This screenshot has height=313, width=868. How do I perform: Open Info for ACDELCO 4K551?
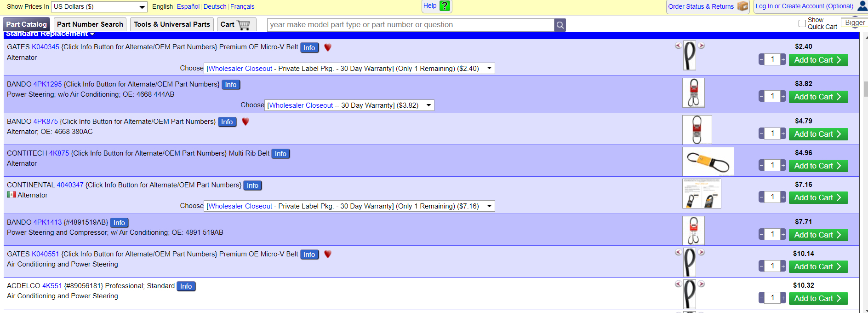(x=186, y=286)
